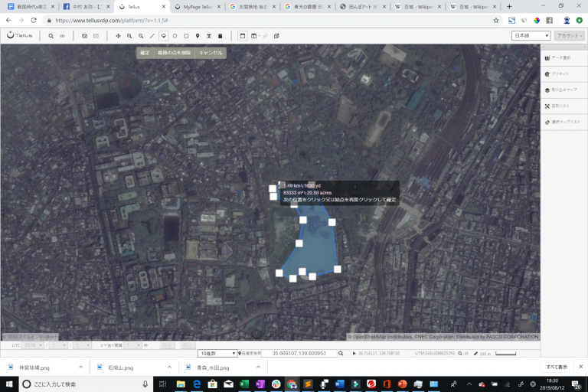This screenshot has height=392, width=588.
Task: Click the search magnifier next to coordinates field
Action: click(x=341, y=354)
